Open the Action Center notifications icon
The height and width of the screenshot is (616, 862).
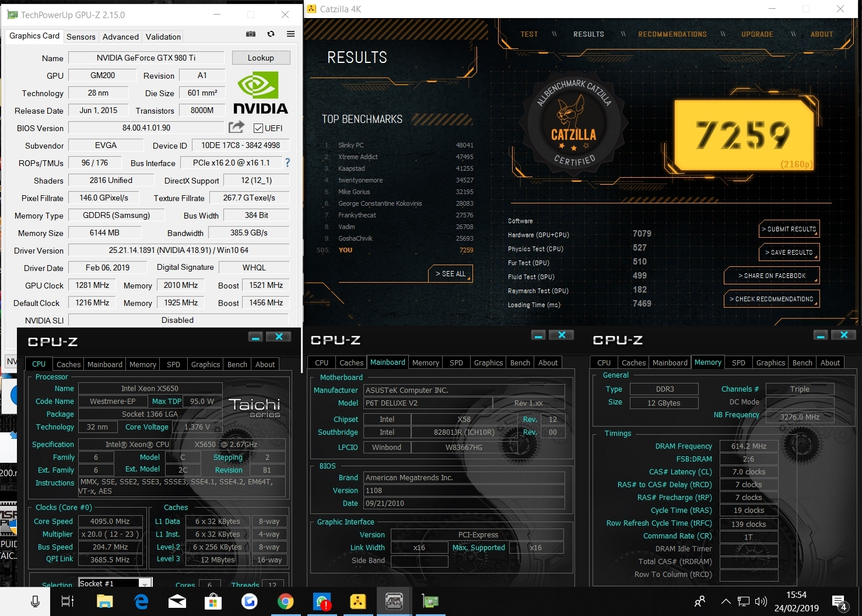point(839,602)
